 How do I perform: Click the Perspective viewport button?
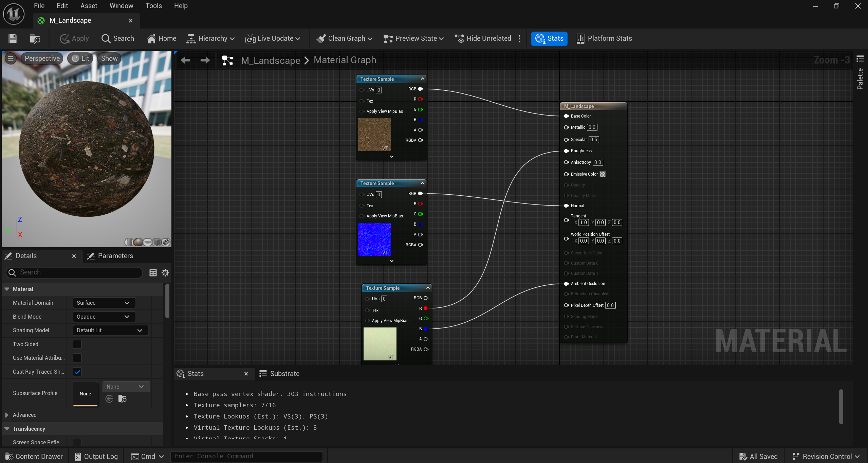[42, 58]
